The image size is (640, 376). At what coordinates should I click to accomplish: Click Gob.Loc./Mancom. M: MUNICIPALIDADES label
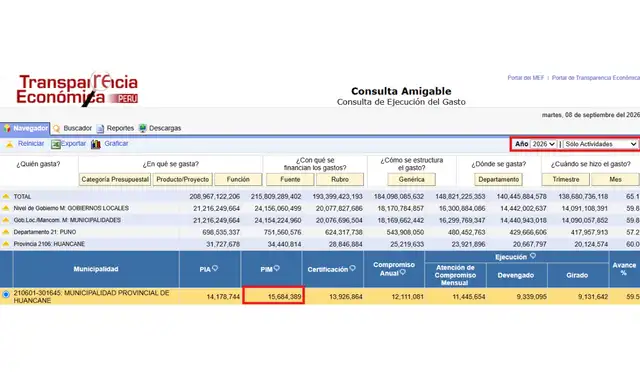click(x=67, y=220)
